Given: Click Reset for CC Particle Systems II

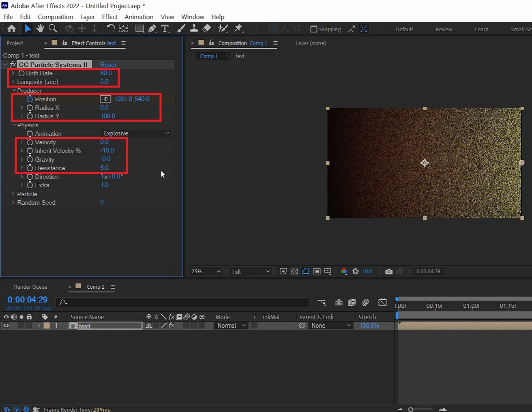Looking at the screenshot, I should [x=108, y=65].
